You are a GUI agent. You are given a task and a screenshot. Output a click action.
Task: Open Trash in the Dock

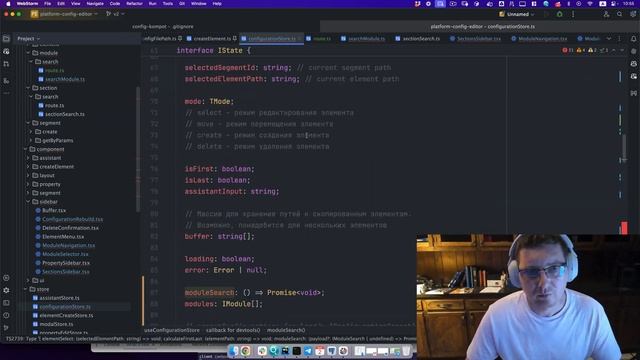coord(407,351)
